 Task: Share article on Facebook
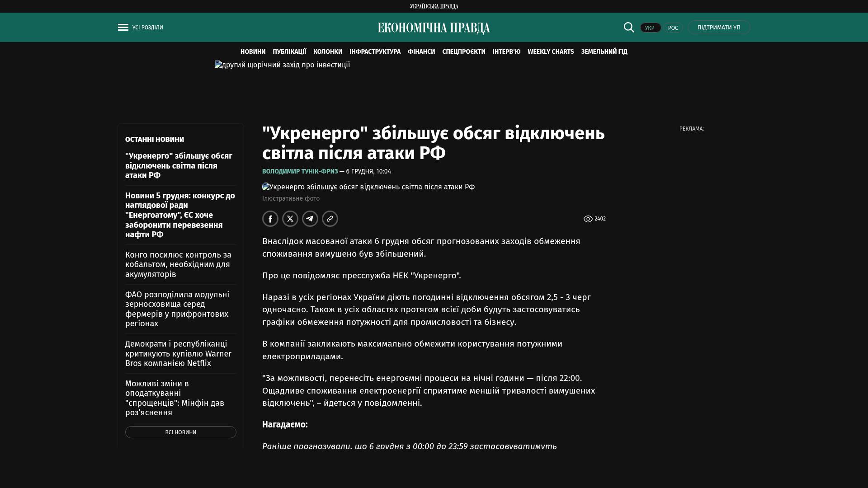pyautogui.click(x=270, y=219)
